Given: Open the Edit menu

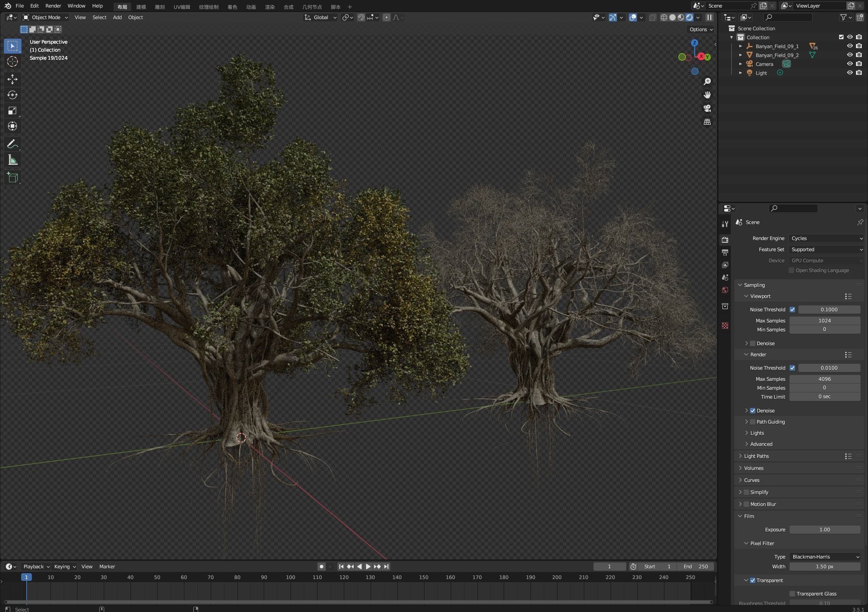Looking at the screenshot, I should tap(34, 6).
